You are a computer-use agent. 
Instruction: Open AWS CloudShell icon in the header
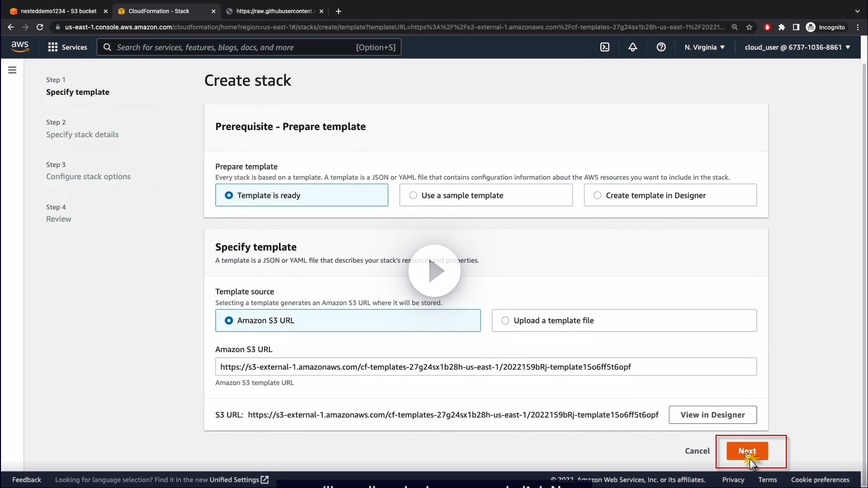[x=605, y=47]
